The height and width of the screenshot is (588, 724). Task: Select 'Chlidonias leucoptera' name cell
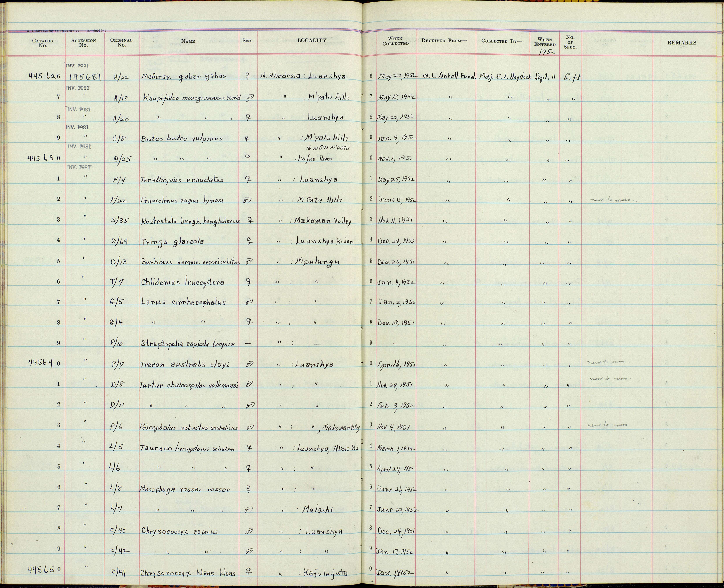click(x=183, y=282)
